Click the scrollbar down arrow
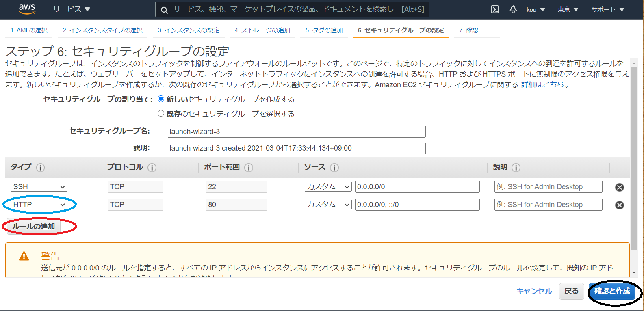The height and width of the screenshot is (311, 644). [x=634, y=273]
